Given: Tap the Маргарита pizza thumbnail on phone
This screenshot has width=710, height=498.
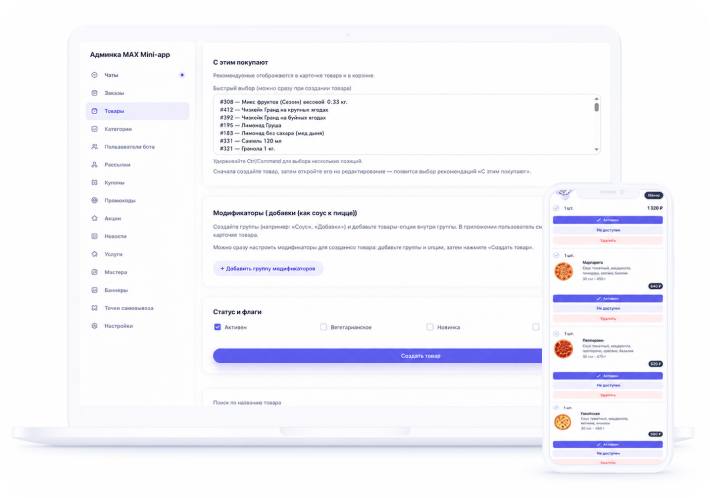Looking at the screenshot, I should 564,272.
